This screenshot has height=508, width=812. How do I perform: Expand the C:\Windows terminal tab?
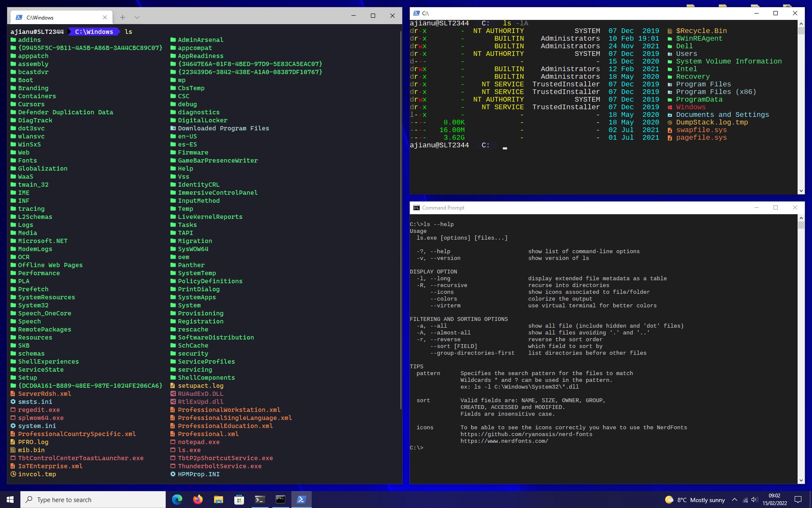373,15
